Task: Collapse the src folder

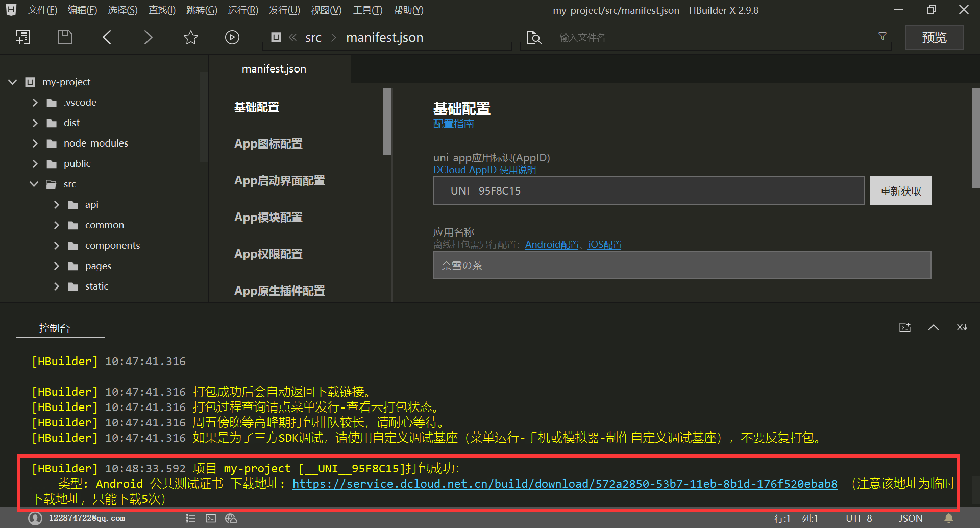Action: tap(34, 184)
